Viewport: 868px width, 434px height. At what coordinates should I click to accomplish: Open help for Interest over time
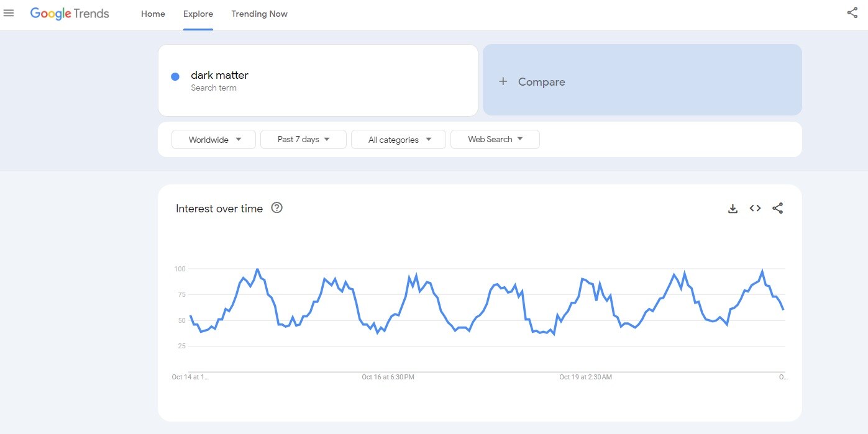(277, 208)
